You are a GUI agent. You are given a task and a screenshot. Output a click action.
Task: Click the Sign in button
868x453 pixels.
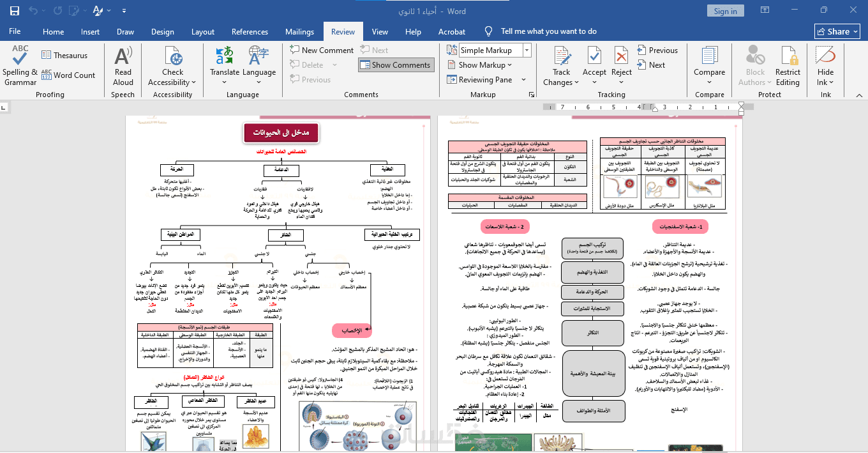[725, 11]
